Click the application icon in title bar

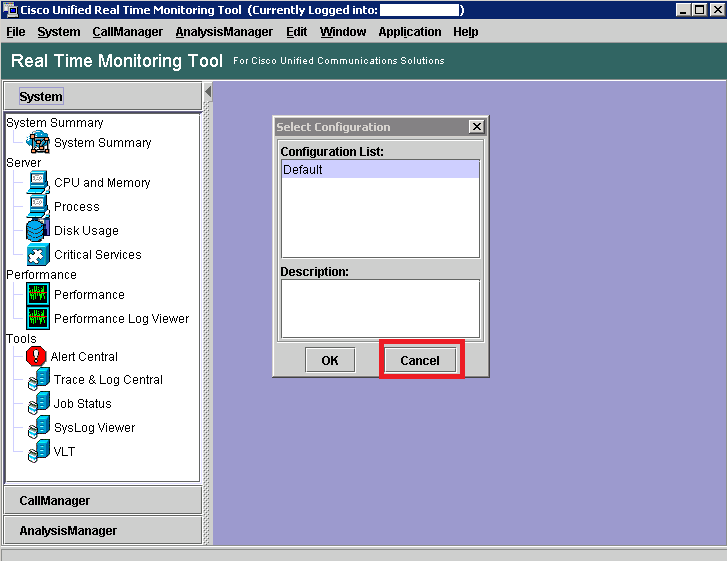pos(10,10)
